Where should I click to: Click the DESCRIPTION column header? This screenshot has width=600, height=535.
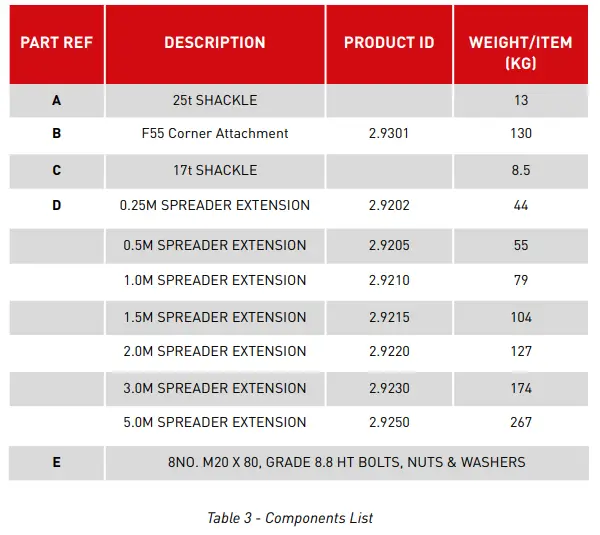[215, 43]
